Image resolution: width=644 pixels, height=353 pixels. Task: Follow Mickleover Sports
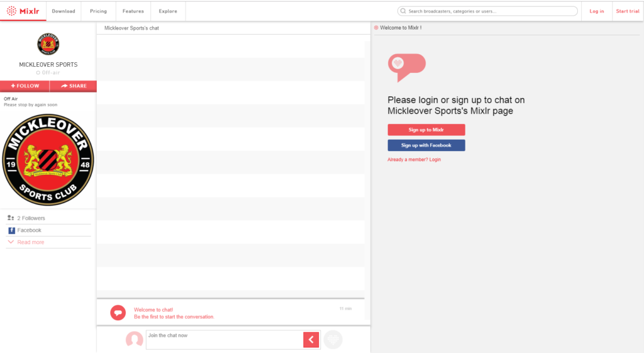click(x=25, y=86)
